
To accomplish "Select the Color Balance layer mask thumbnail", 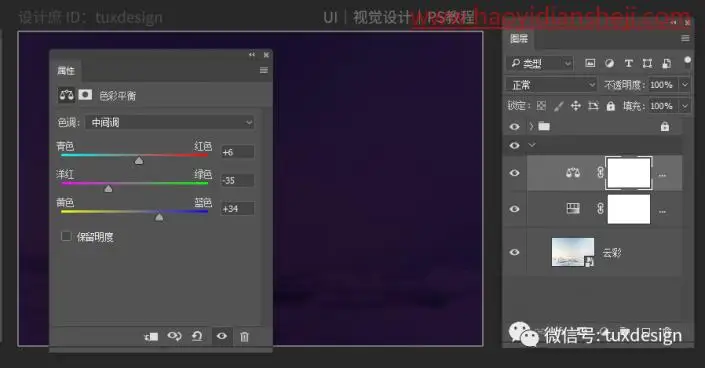I will (x=629, y=173).
